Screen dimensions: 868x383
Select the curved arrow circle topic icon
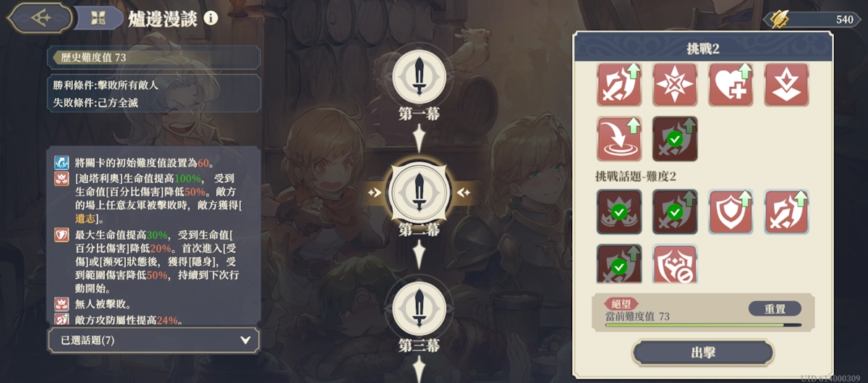pos(620,138)
